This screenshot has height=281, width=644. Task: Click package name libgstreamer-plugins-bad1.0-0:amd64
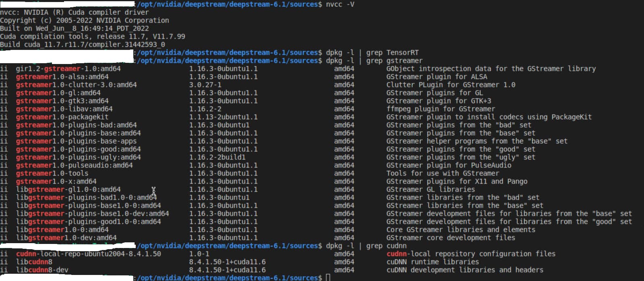pyautogui.click(x=87, y=198)
